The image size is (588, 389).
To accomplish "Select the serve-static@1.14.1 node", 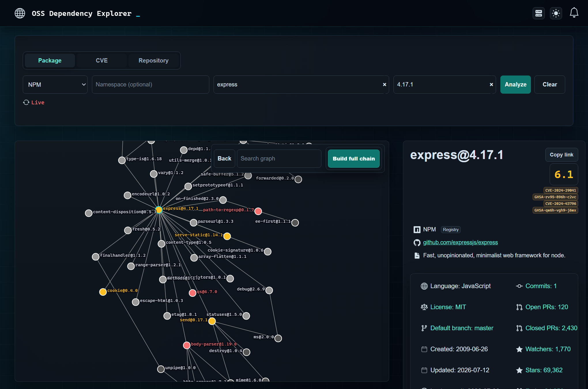I will (227, 236).
